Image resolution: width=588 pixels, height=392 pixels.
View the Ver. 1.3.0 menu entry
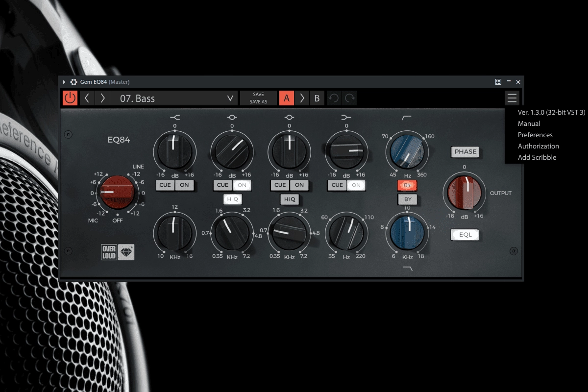pyautogui.click(x=551, y=112)
